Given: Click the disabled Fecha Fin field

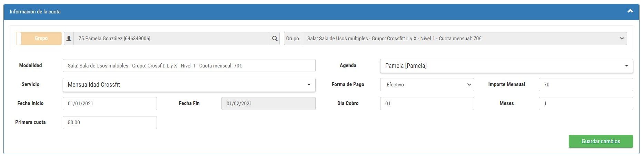Looking at the screenshot, I should 268,104.
